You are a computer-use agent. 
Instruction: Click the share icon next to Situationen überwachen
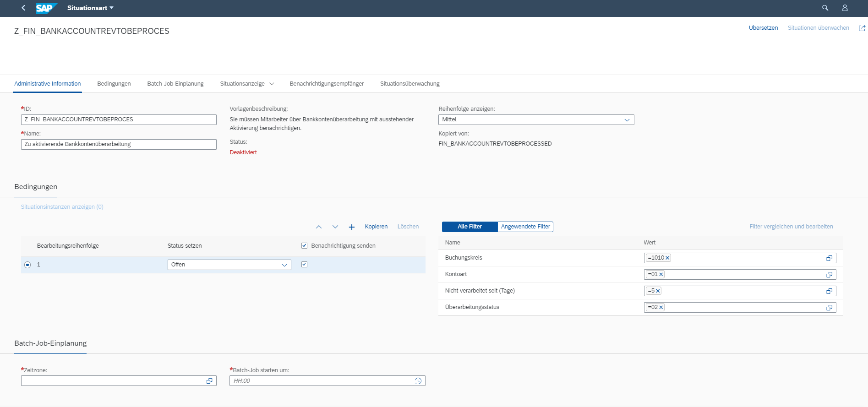click(x=862, y=28)
